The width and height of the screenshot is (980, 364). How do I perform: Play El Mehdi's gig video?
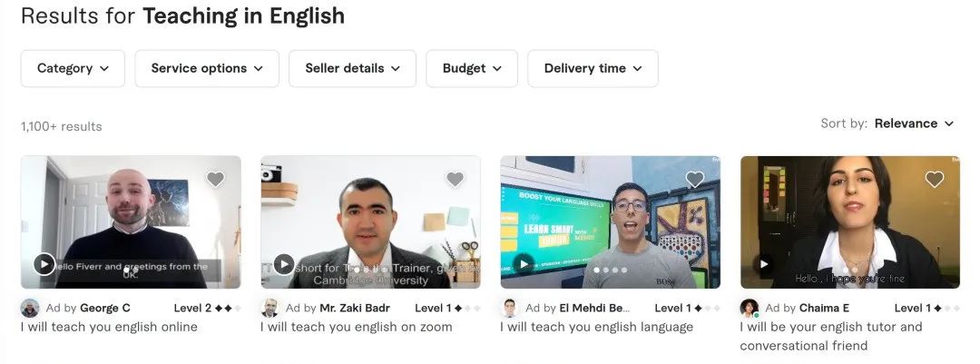pyautogui.click(x=524, y=264)
